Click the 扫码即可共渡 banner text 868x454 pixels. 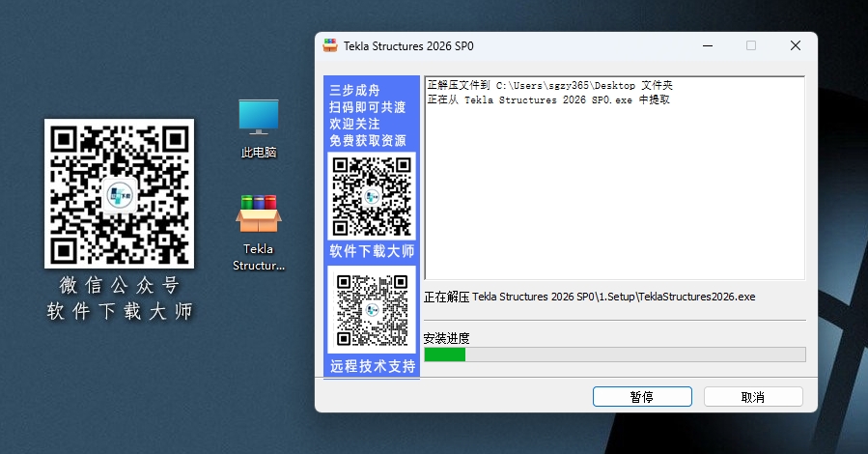[368, 107]
